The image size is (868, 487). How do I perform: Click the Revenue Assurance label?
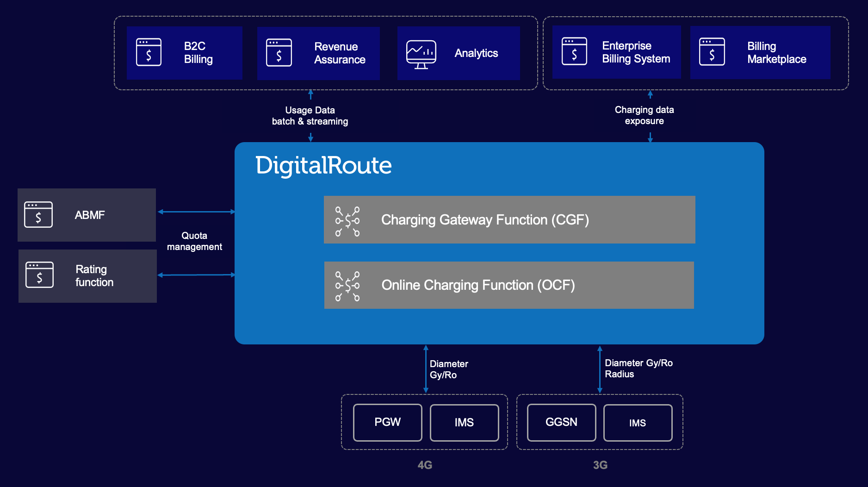point(340,53)
